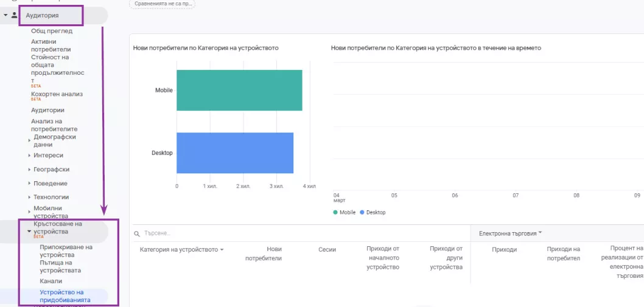This screenshot has width=644, height=307.
Task: Expand the Географски submenu
Action: tap(30, 170)
